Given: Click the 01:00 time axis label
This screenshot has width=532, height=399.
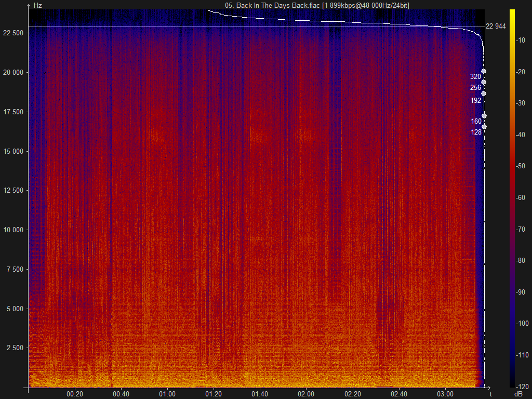Looking at the screenshot, I should pos(167,394).
